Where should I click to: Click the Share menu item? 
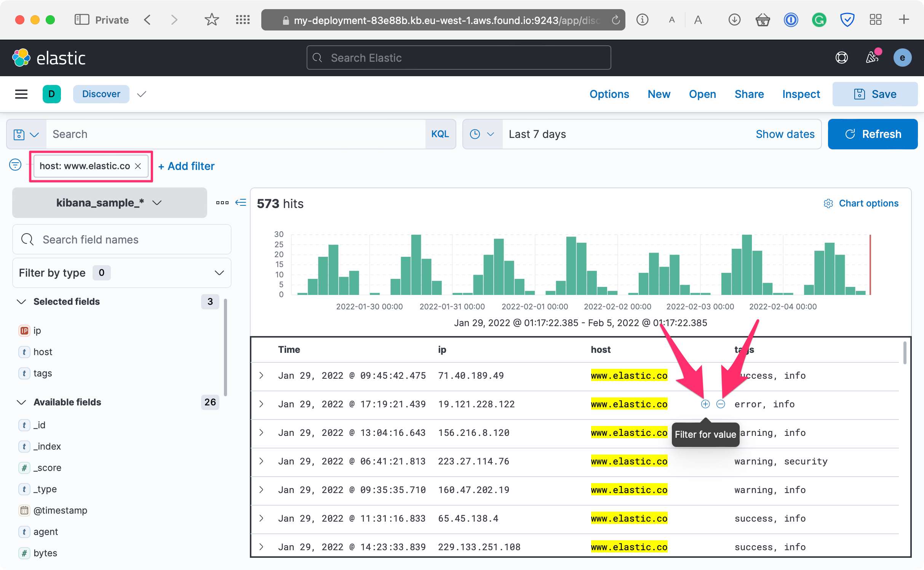(749, 94)
